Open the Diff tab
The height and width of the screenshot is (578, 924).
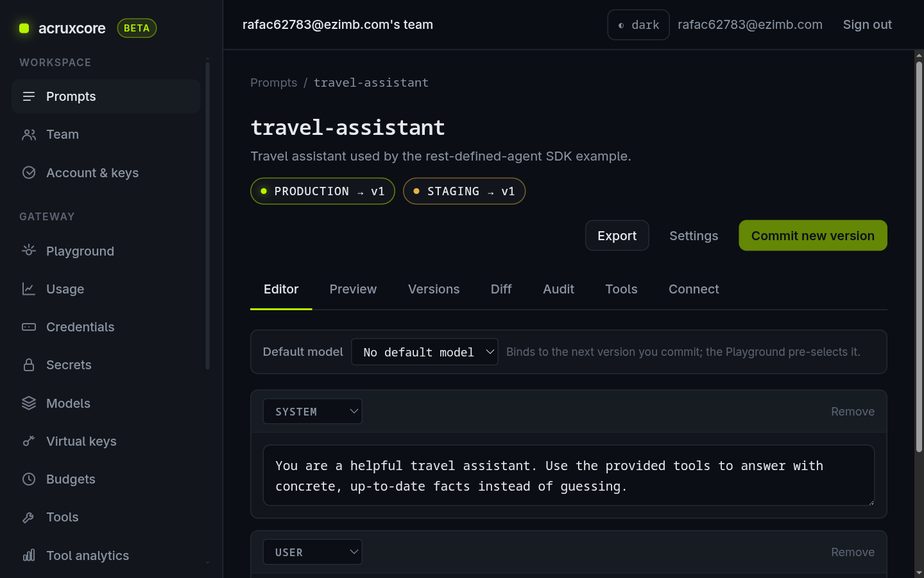[501, 289]
